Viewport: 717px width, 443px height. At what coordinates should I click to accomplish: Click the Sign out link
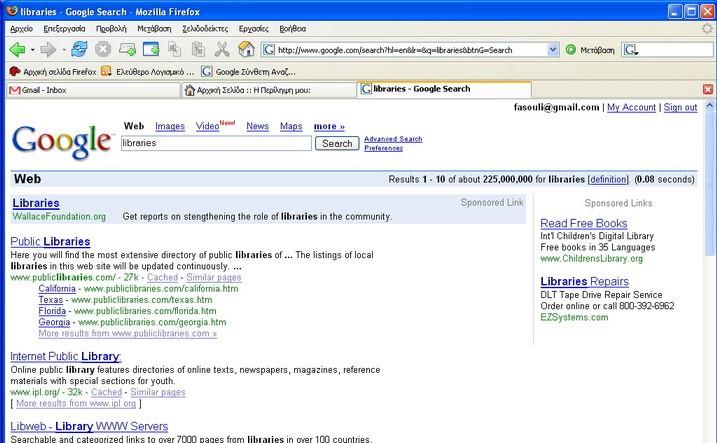tap(680, 107)
